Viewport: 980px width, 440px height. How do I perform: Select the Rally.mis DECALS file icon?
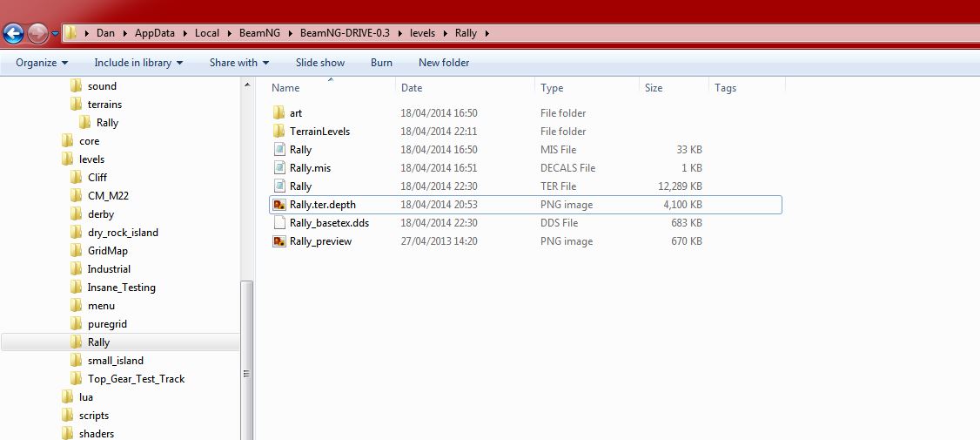pyautogui.click(x=279, y=168)
